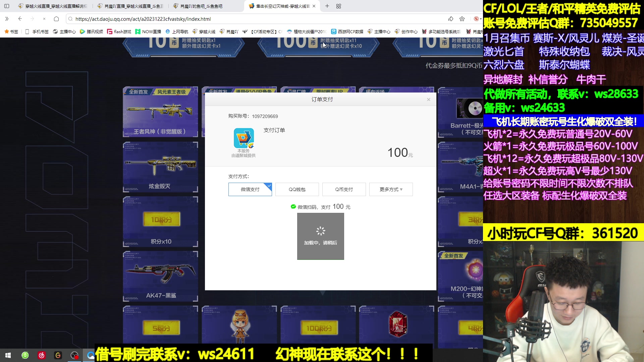Open the first 主播中心 bookmark
Screen dimensions: 644x362
[64, 32]
